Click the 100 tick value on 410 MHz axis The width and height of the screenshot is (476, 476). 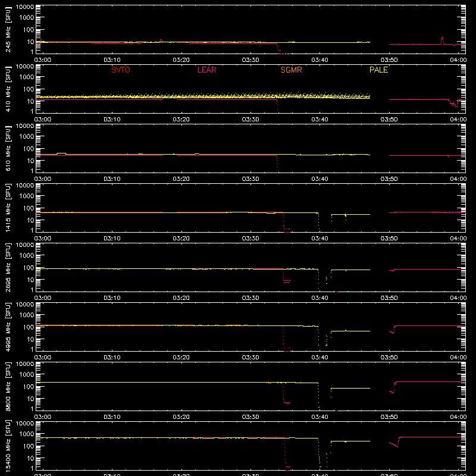click(29, 89)
